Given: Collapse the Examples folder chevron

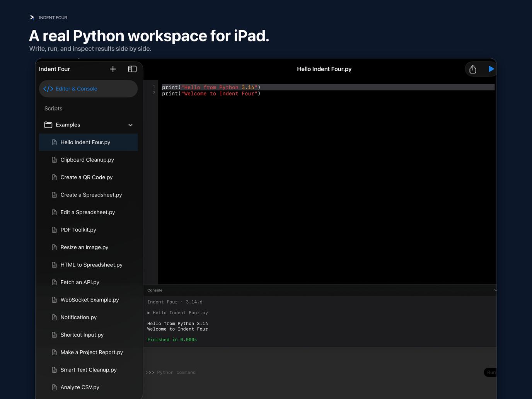Looking at the screenshot, I should coord(130,125).
